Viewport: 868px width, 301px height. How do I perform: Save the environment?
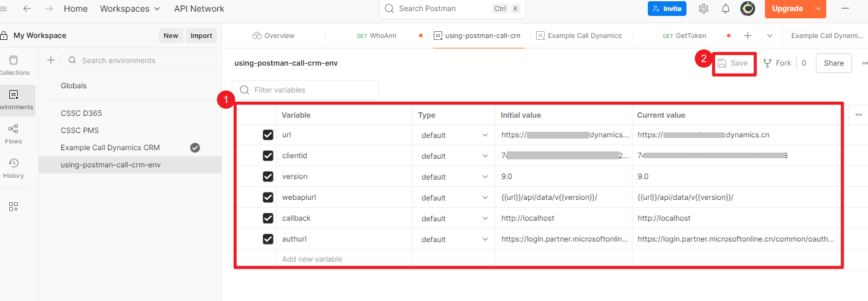tap(734, 63)
